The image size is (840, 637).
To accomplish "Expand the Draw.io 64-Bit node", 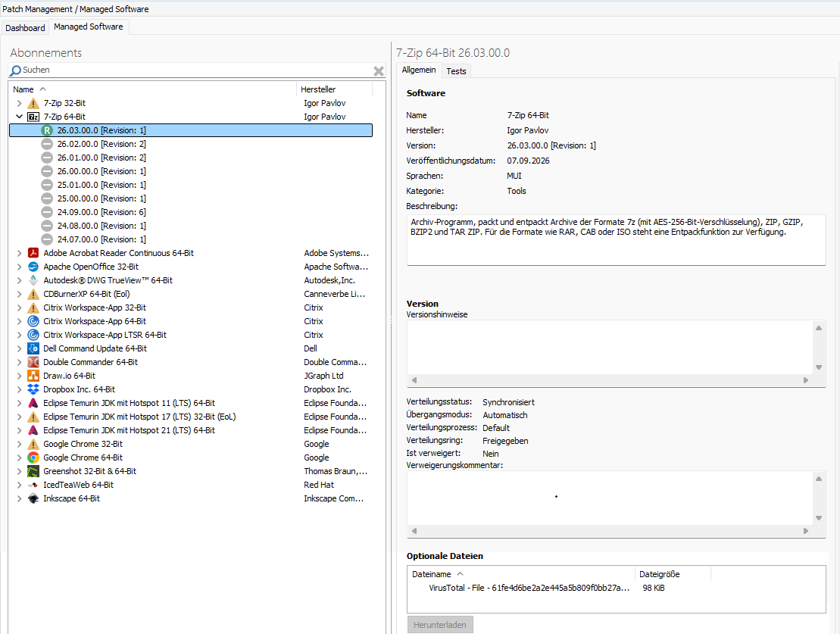I will tap(19, 376).
